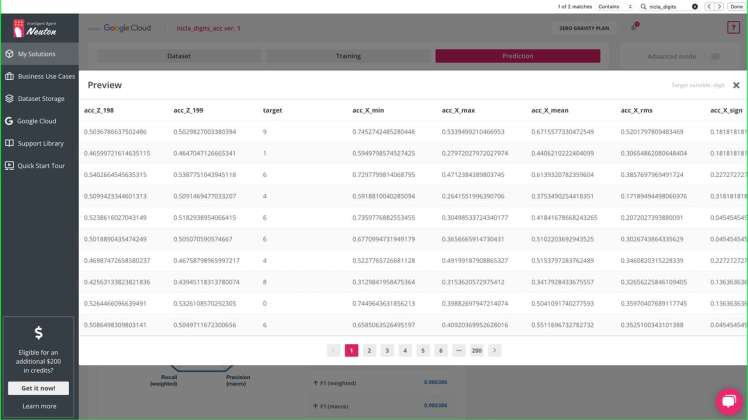
Task: Click target cell with value 0
Action: click(x=265, y=304)
